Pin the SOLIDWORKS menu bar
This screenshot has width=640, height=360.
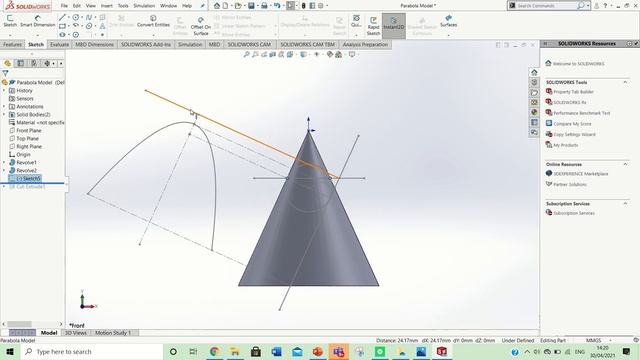(x=202, y=6)
